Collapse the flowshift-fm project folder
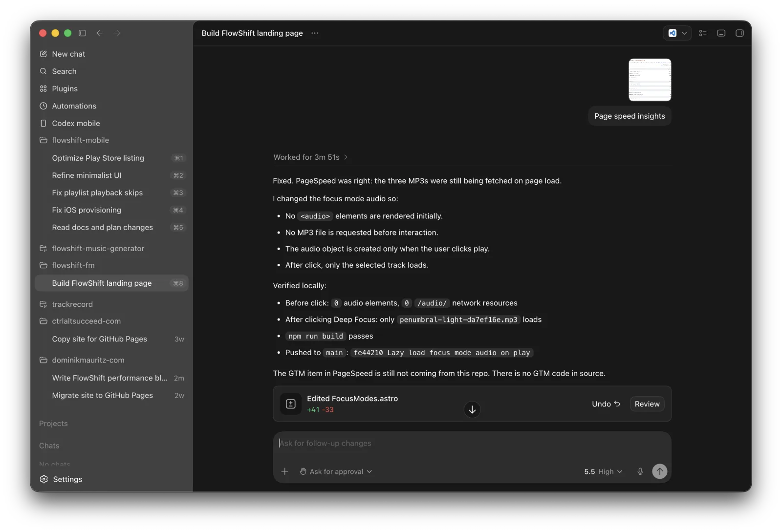 pyautogui.click(x=43, y=265)
